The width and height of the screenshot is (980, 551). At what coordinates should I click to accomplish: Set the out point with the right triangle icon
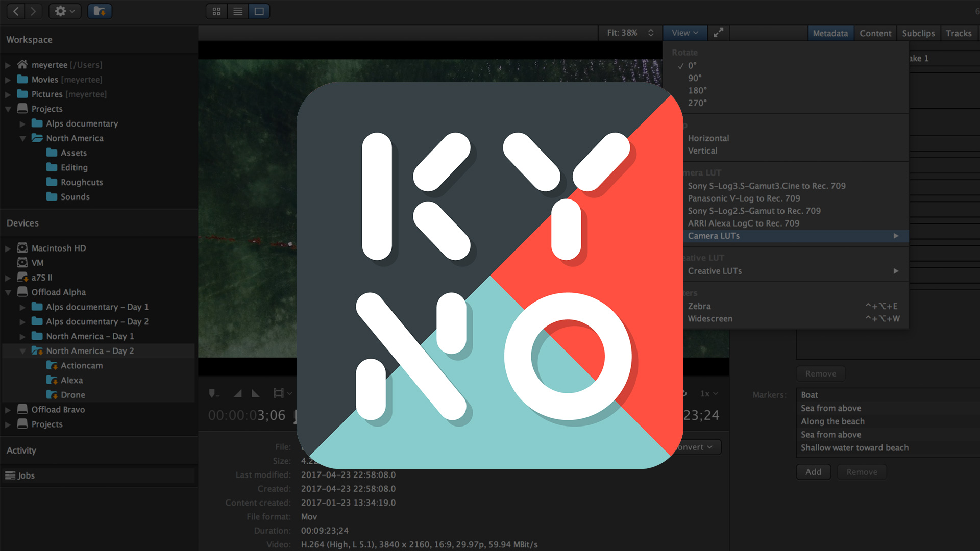[256, 393]
